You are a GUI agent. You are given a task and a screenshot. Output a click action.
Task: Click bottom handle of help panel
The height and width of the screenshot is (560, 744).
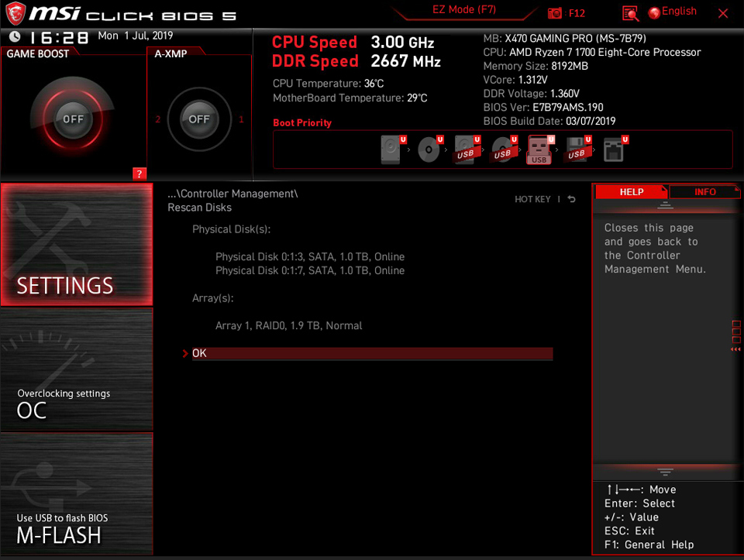click(665, 472)
